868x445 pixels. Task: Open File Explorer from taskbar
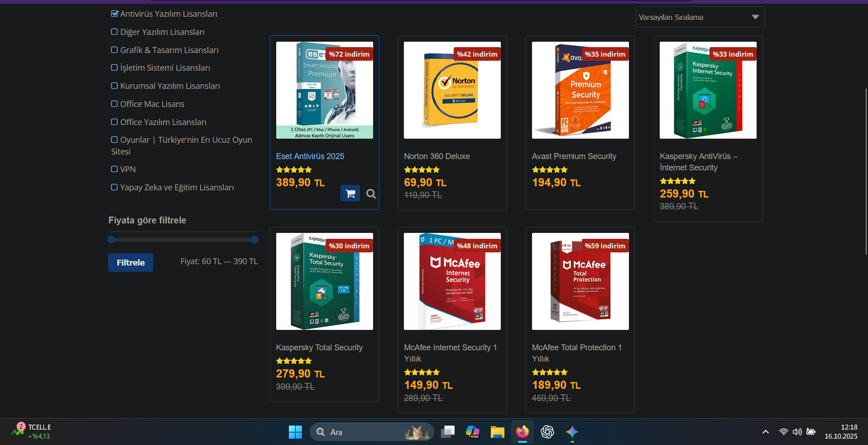point(497,432)
